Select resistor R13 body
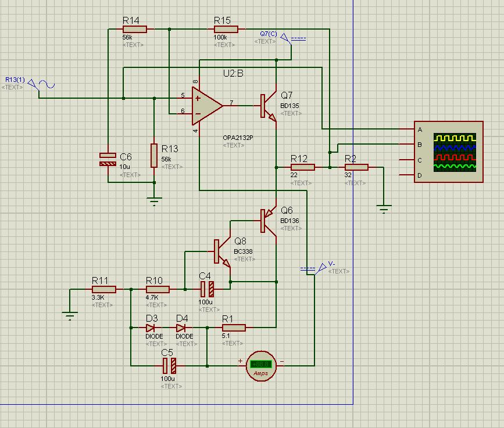Image resolution: width=504 pixels, height=428 pixels. pos(154,156)
